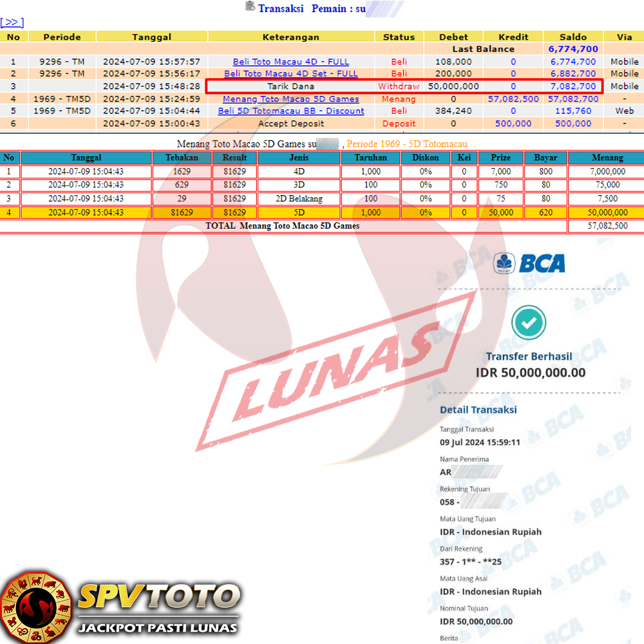
Task: Open Beli Toto Macau 4D Set - FULL
Action: point(290,74)
